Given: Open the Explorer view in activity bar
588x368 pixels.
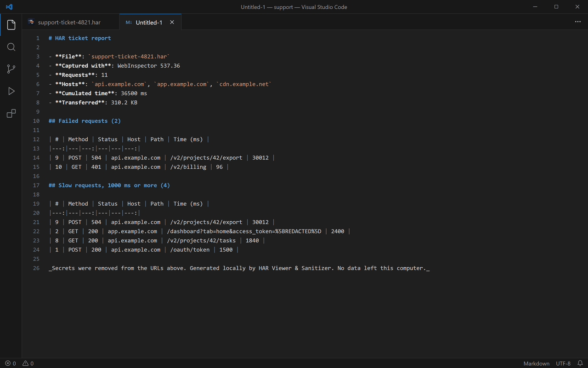Looking at the screenshot, I should pyautogui.click(x=11, y=25).
